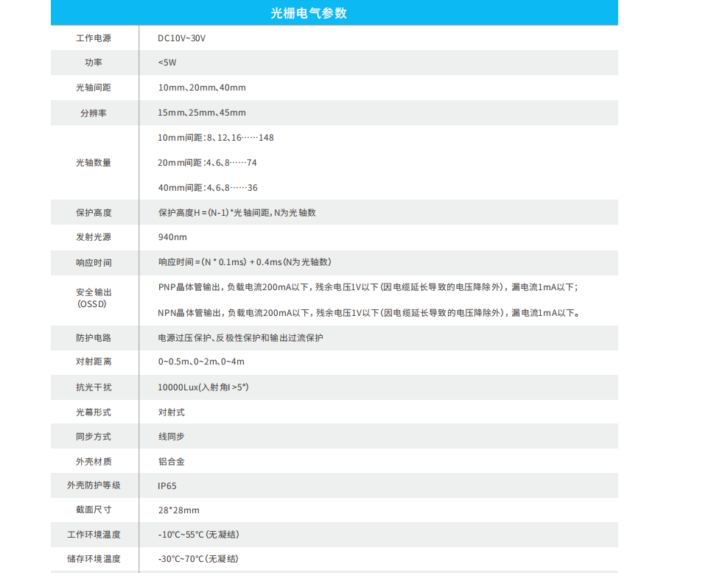
Task: Select the 储存环境温度 row label
Action: click(94, 558)
